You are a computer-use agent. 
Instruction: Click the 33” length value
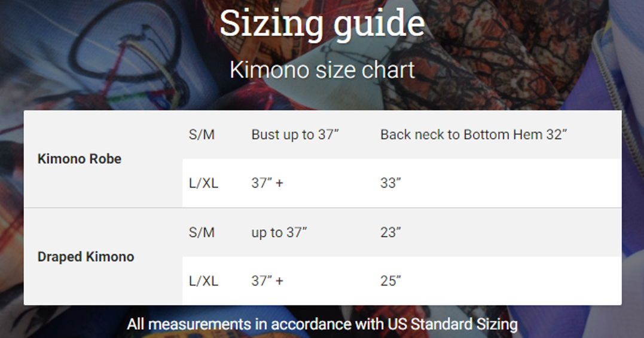click(390, 183)
